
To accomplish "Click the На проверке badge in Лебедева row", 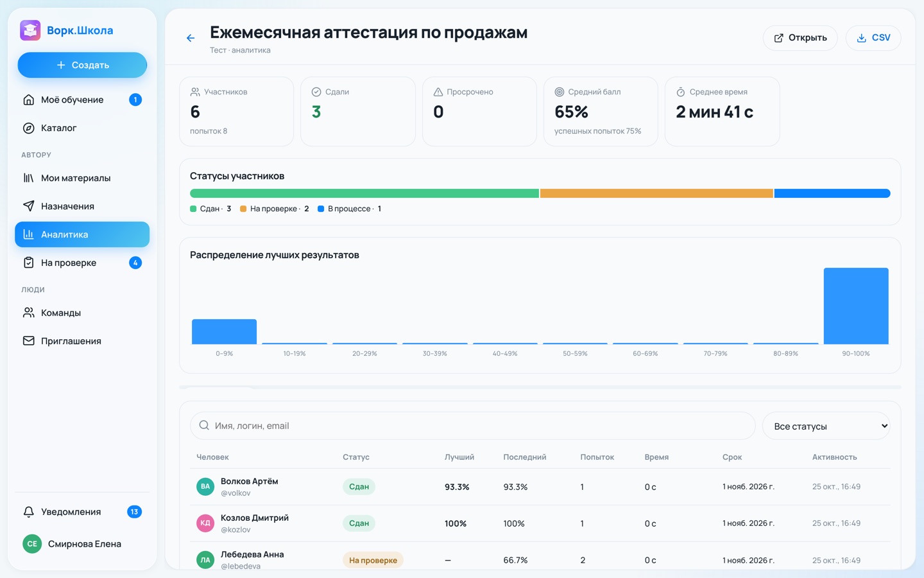I will click(x=373, y=560).
